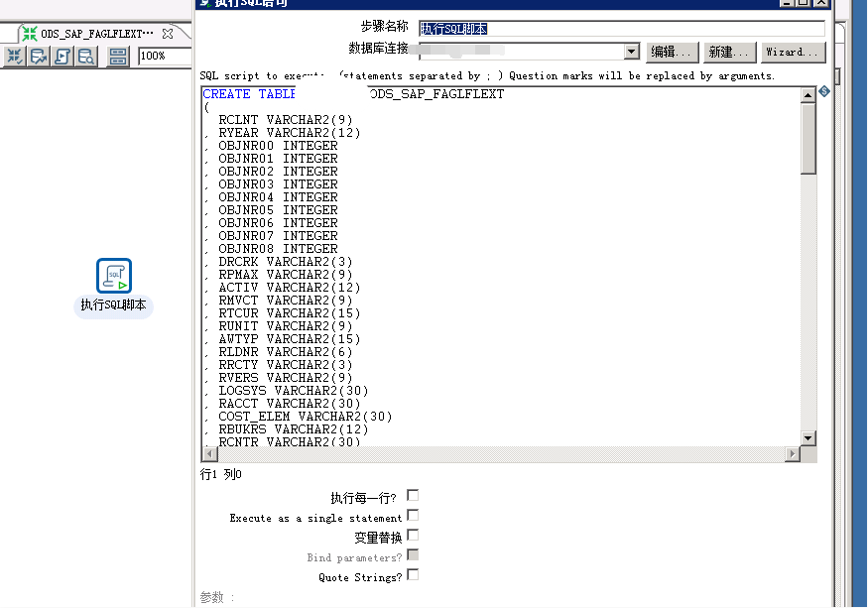Toggle the Bind parameters? checkbox
The width and height of the screenshot is (868, 608).
tap(413, 554)
